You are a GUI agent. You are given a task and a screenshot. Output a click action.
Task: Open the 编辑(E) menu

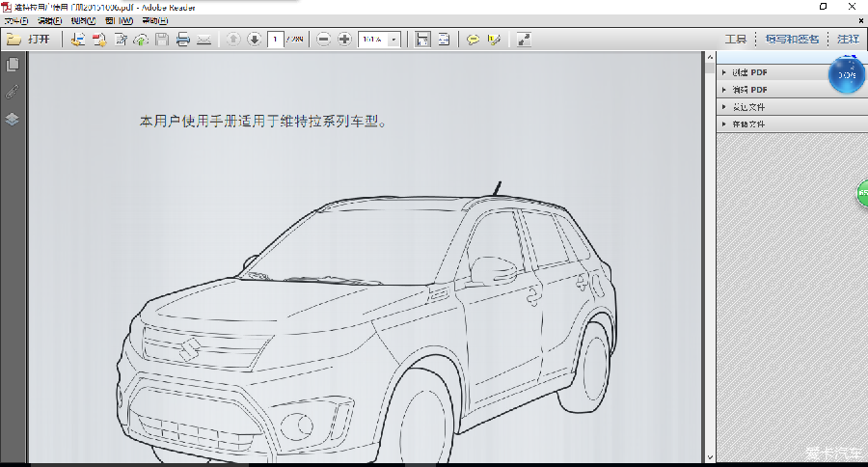[x=50, y=21]
